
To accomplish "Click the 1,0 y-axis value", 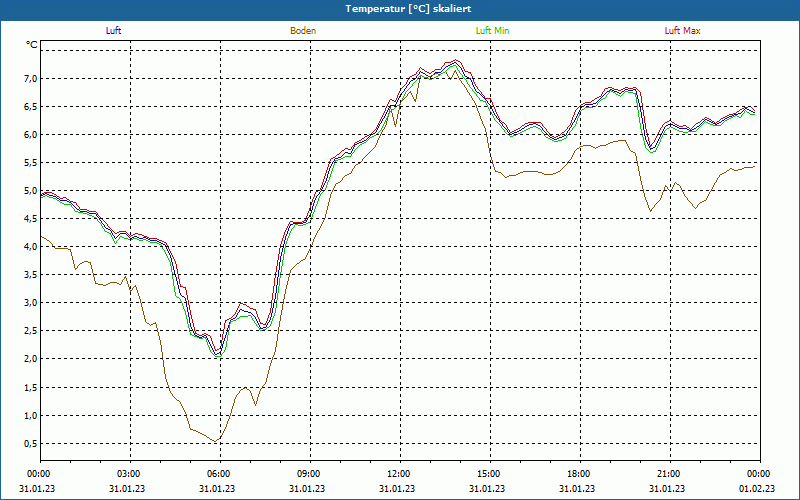I will pyautogui.click(x=31, y=416).
